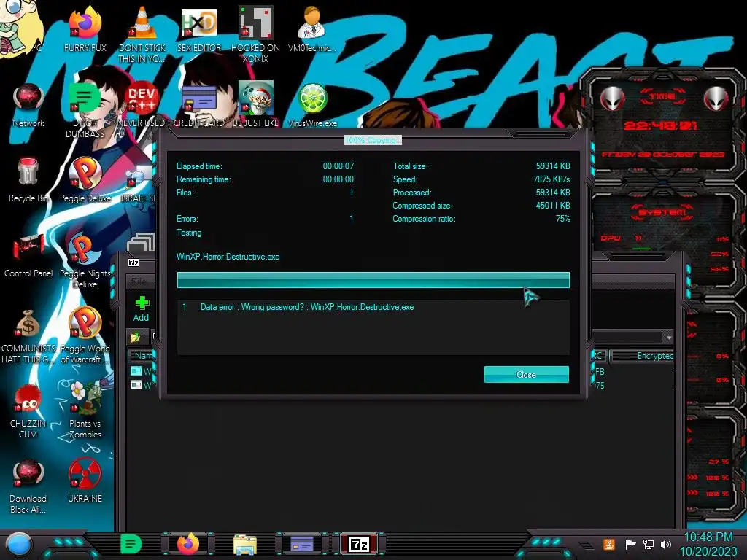The height and width of the screenshot is (560, 747).
Task: Close the copying error dialog
Action: point(526,374)
